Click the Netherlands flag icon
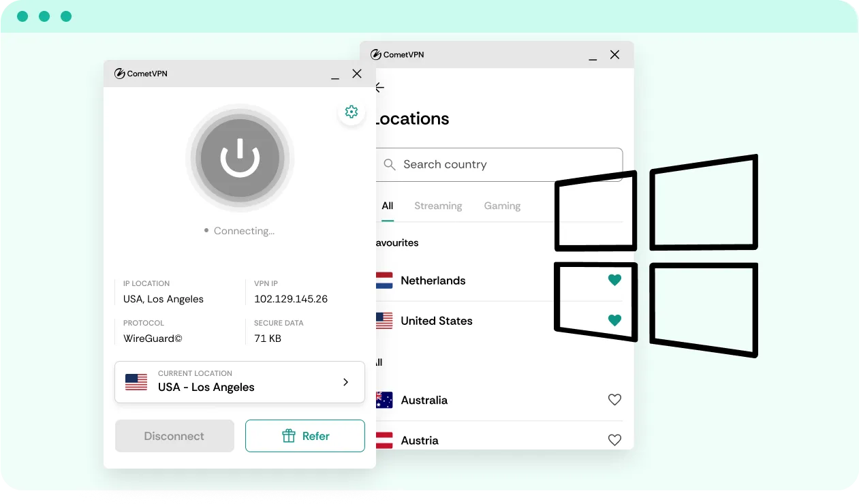 coord(385,281)
